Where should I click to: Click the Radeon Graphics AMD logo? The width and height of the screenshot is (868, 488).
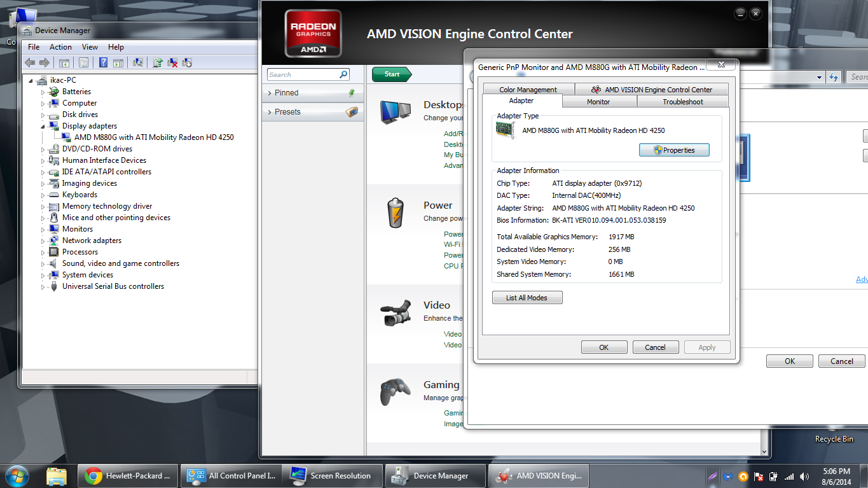pos(313,34)
